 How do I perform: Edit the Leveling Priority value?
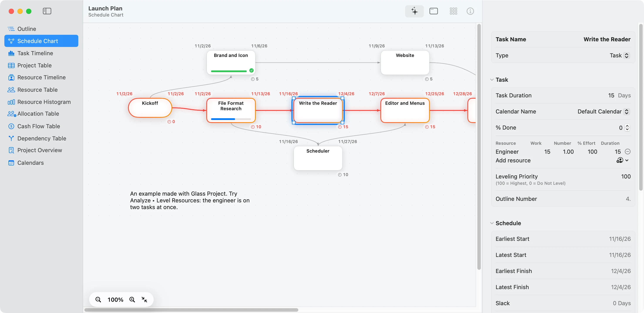pyautogui.click(x=626, y=176)
